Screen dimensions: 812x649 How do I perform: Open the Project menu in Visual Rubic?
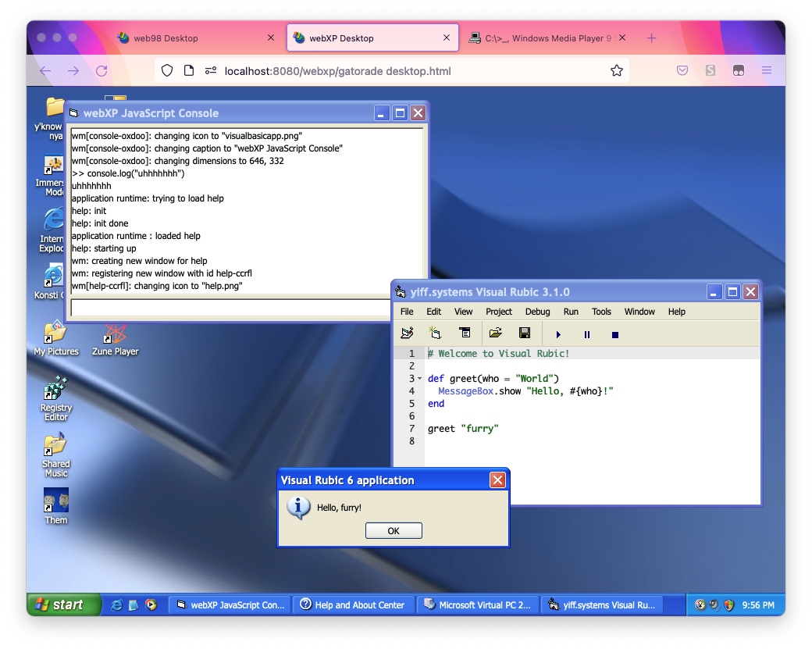click(499, 312)
